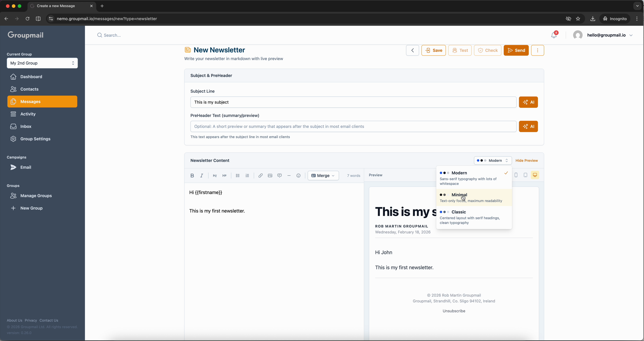Click the Hide Preview link
Image resolution: width=644 pixels, height=341 pixels.
(527, 161)
